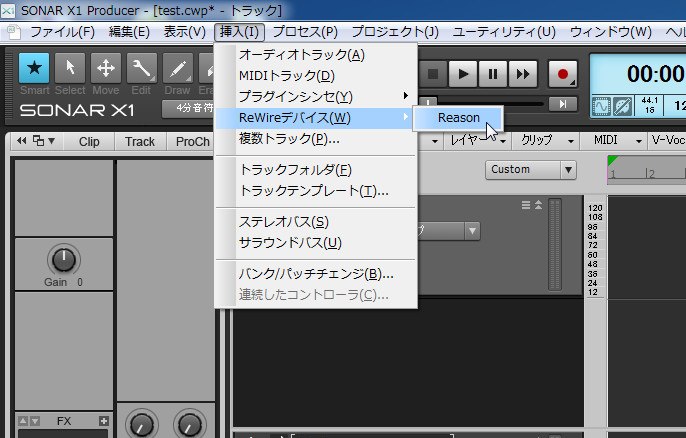The width and height of the screenshot is (686, 438).
Task: Open the プロジェクト(J) menu
Action: tap(395, 32)
